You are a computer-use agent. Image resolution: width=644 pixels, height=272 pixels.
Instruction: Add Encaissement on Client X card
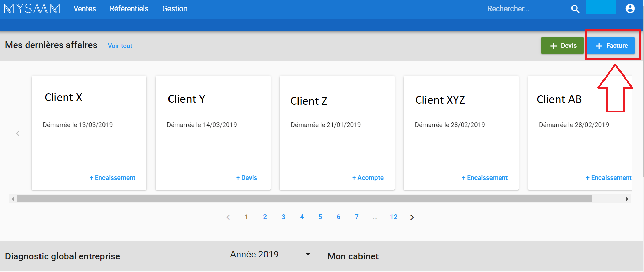pyautogui.click(x=112, y=177)
